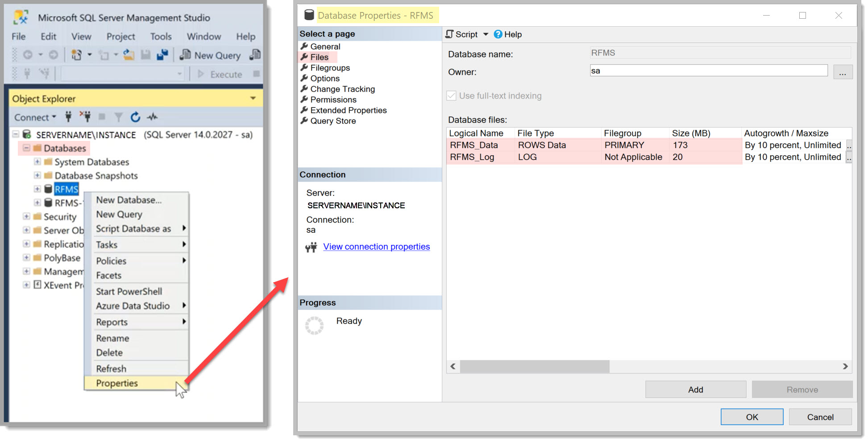Click the server instance icon in tree
Image resolution: width=868 pixels, height=442 pixels.
point(27,134)
